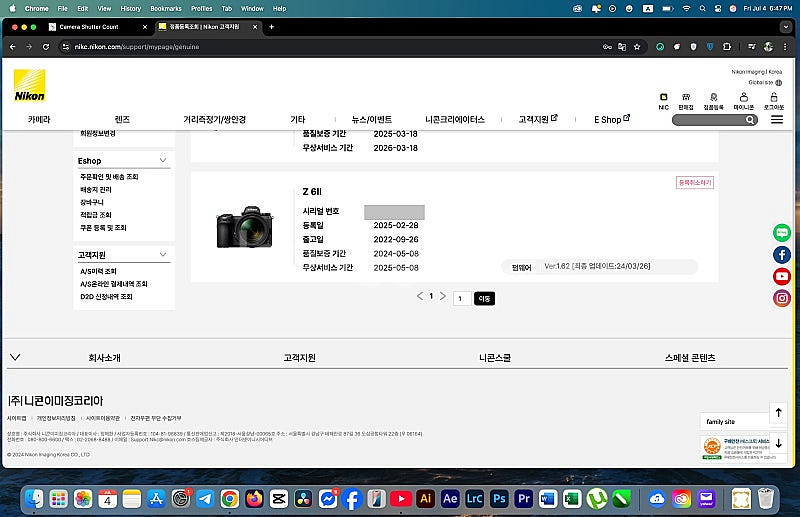This screenshot has height=517, width=800.
Task: Open the 카메라 navigation menu
Action: (x=39, y=119)
